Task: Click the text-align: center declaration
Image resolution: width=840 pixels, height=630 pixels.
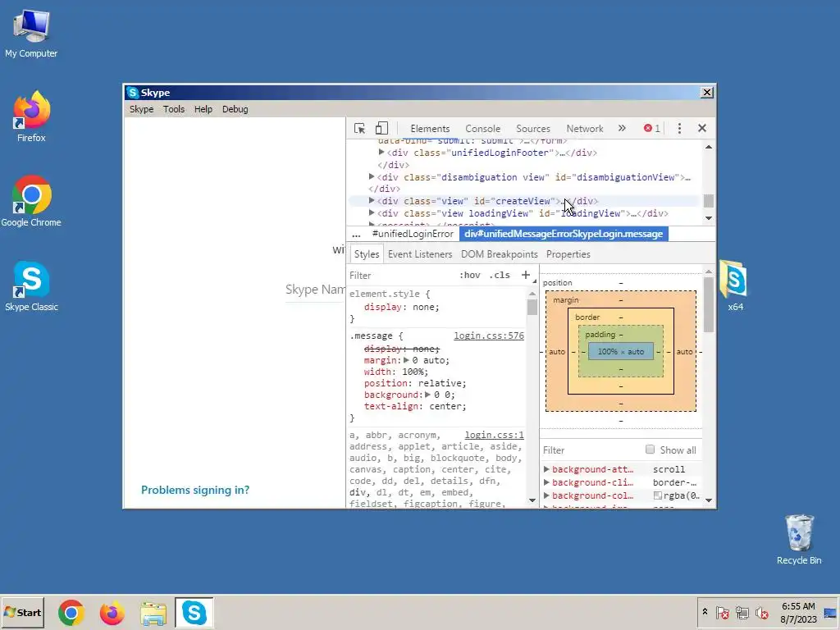Action: pyautogui.click(x=415, y=407)
